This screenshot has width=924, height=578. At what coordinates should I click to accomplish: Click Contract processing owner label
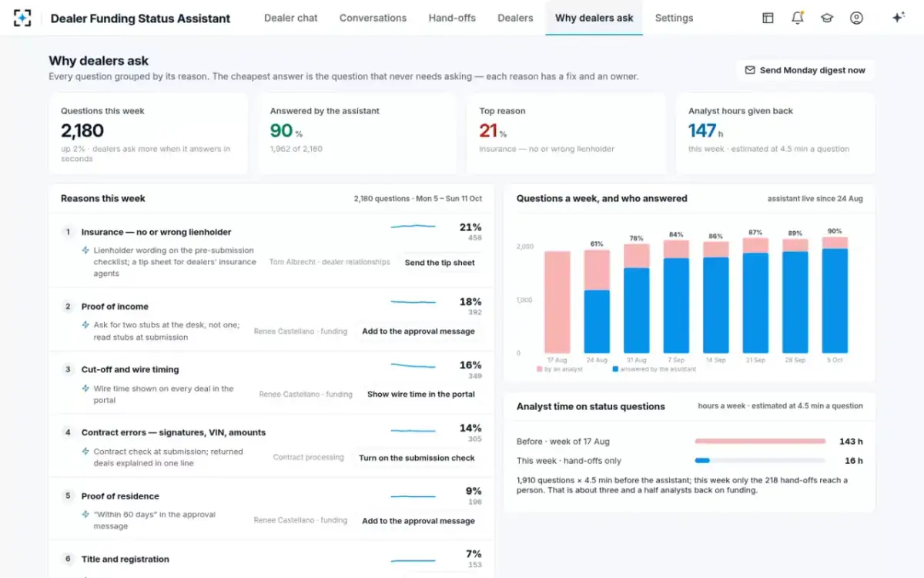click(x=308, y=458)
